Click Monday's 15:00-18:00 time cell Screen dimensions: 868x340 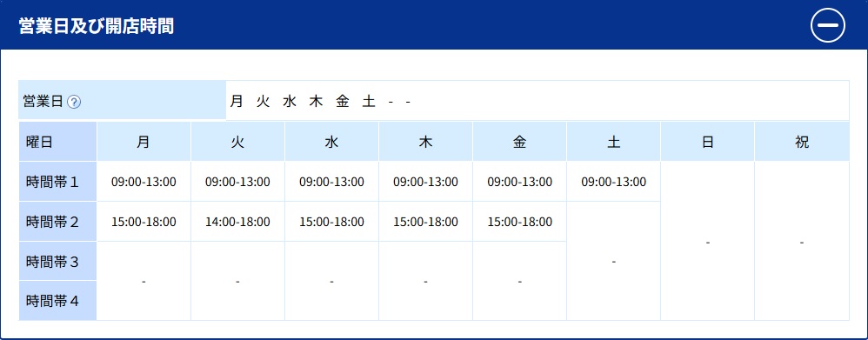coord(144,222)
